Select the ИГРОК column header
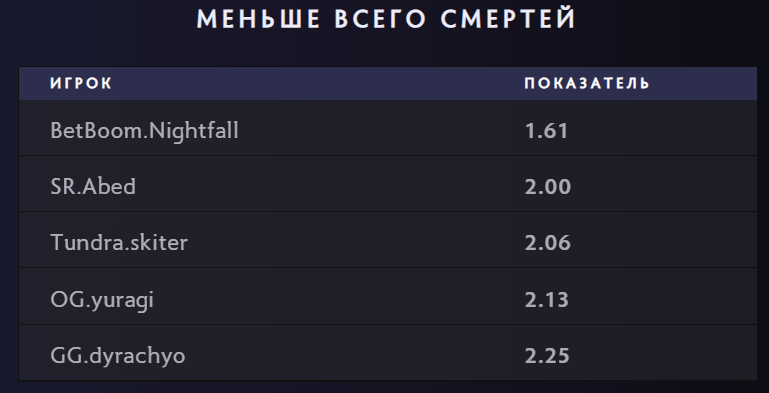Viewport: 769px width, 393px height. pos(81,83)
